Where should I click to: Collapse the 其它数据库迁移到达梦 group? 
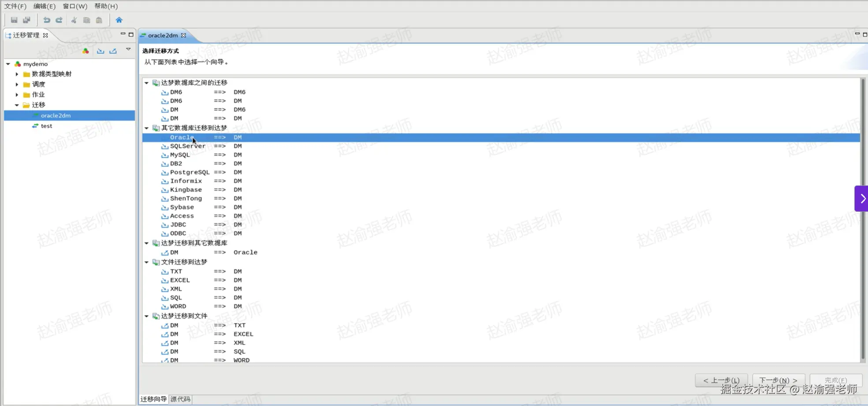(147, 128)
